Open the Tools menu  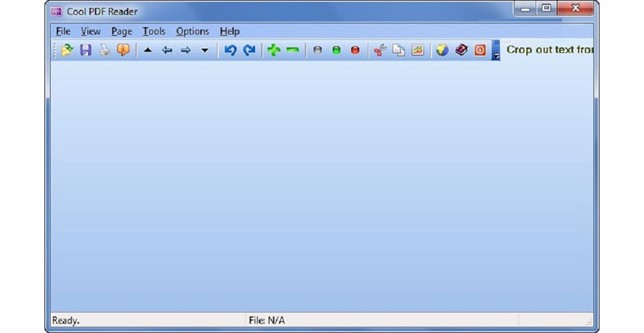click(154, 32)
